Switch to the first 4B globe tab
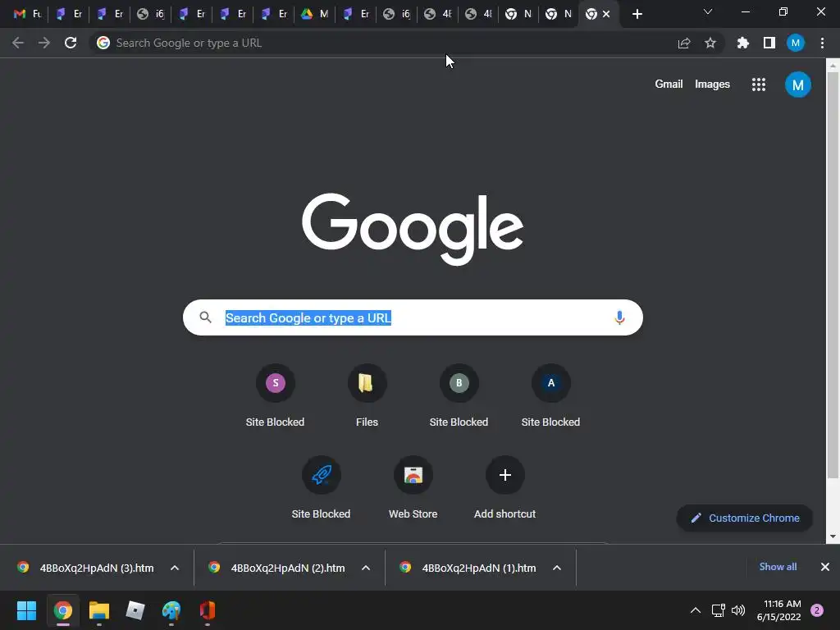Screen dimensions: 840x630 coord(438,14)
